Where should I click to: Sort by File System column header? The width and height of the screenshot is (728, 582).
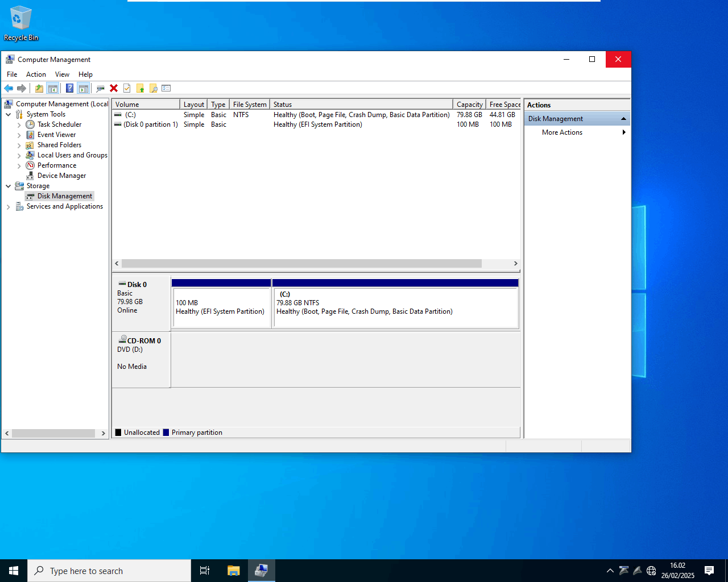pyautogui.click(x=250, y=105)
